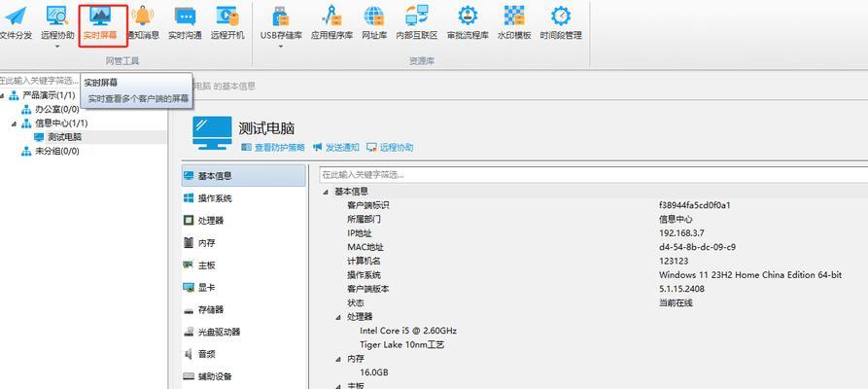Select the 办公室(0/0) group
Viewport: 868px width, 389px height.
[x=57, y=109]
